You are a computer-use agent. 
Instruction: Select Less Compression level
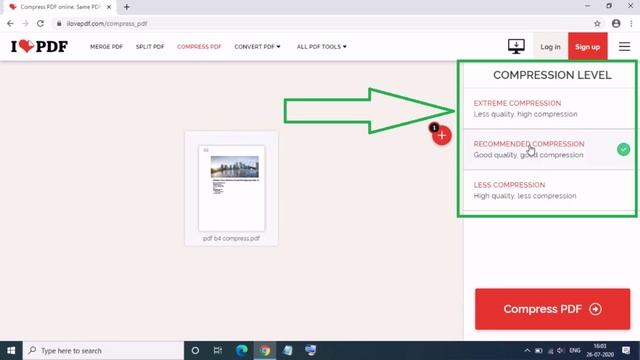coord(549,190)
